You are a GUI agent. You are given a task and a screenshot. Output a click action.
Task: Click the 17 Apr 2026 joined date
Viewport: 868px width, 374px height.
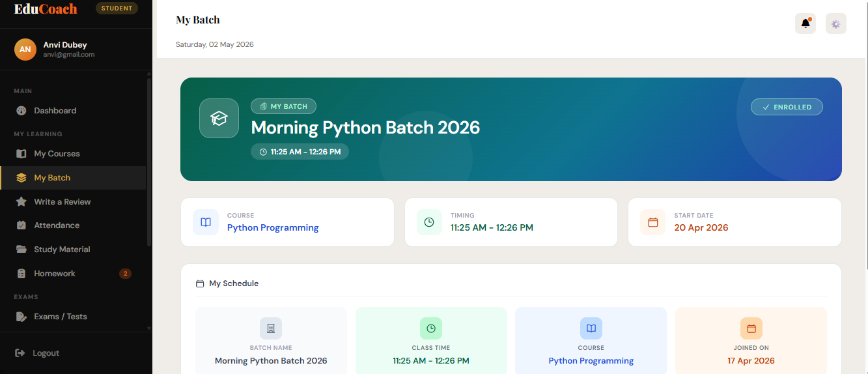point(751,361)
